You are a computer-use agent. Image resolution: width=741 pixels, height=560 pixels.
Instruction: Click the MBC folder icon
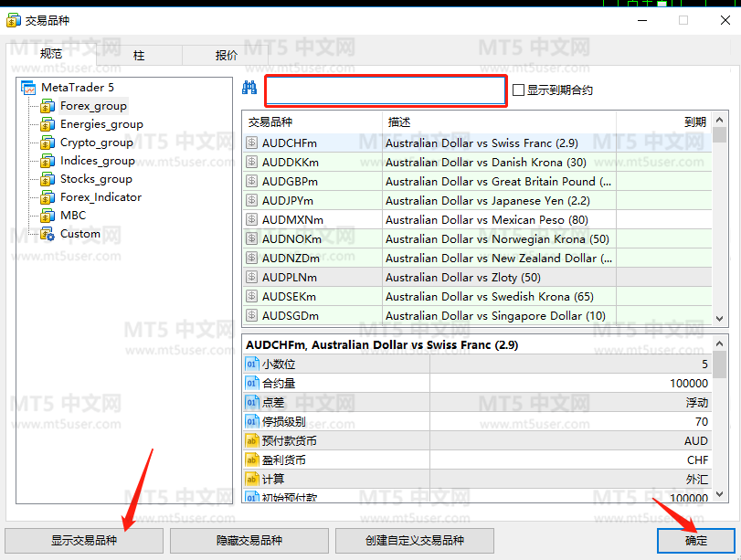(48, 216)
